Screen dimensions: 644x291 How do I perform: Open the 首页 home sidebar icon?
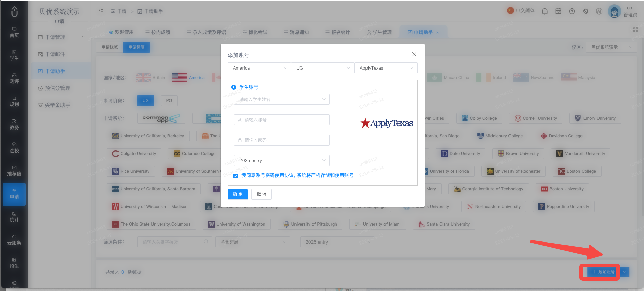click(x=14, y=32)
